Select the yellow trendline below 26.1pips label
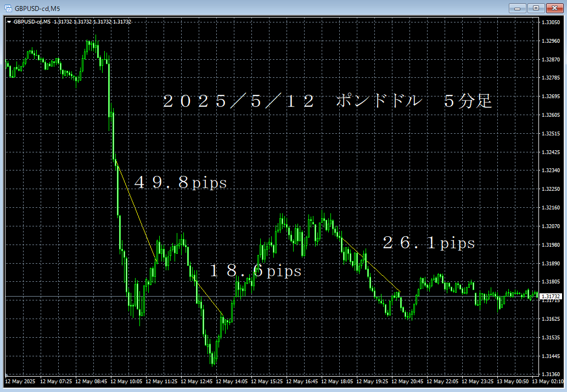 [370, 264]
